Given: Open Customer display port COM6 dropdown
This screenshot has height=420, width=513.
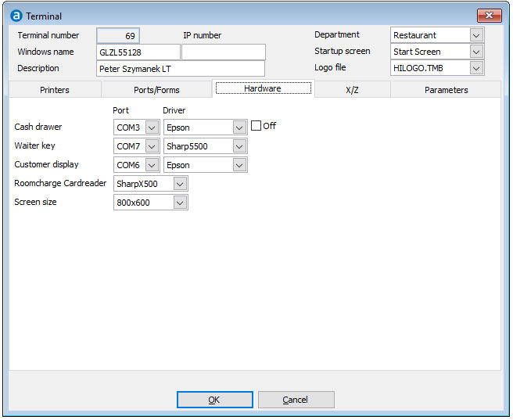Looking at the screenshot, I should (x=152, y=165).
